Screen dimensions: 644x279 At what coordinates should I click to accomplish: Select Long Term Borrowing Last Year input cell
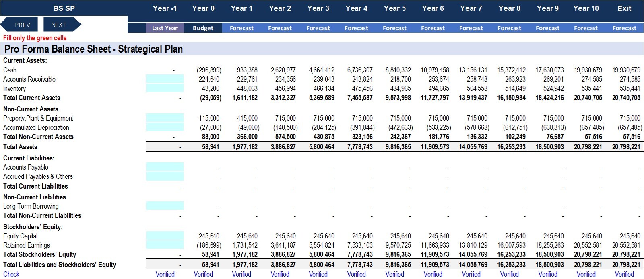165,206
